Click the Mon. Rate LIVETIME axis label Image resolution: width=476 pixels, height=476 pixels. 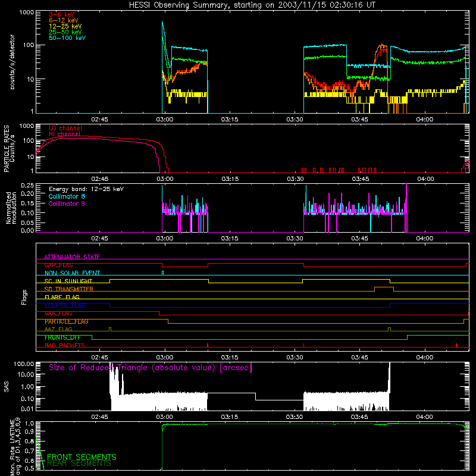(x=15, y=446)
